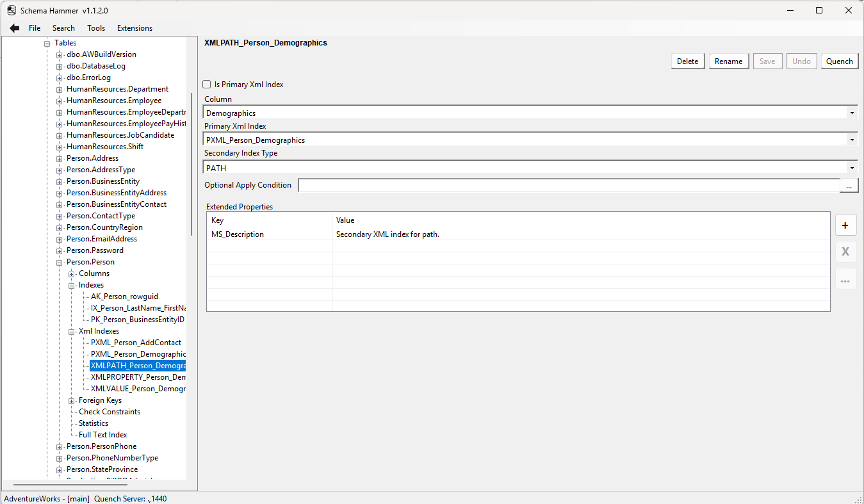
Task: Select the Full Text Index node
Action: (x=102, y=434)
